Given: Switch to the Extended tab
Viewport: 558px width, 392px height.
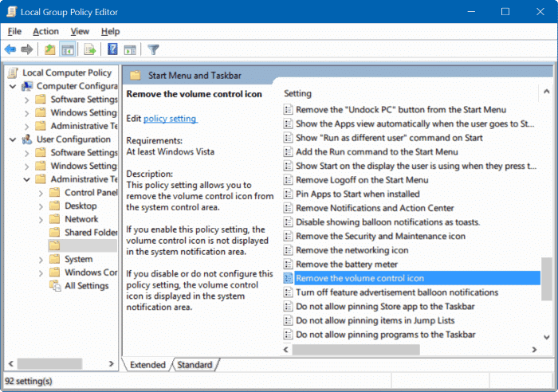Looking at the screenshot, I should pos(147,365).
